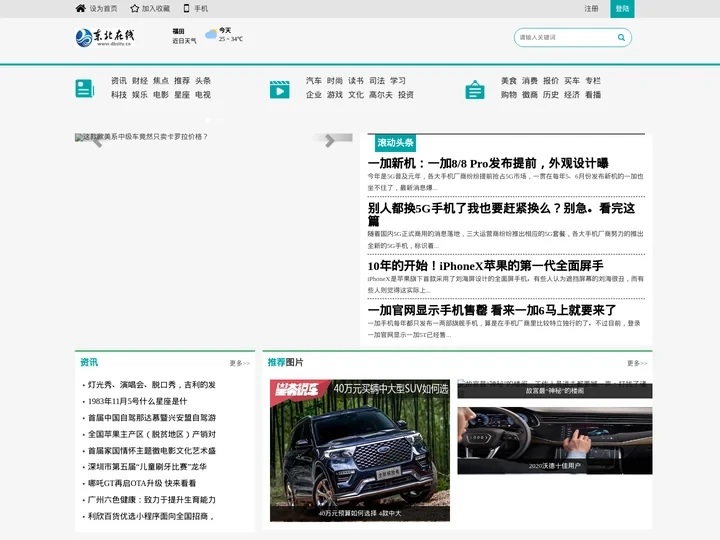This screenshot has width=720, height=540.
Task: Open news item 首届家国情怀主题微电影文化艺术盛
Action: point(152,451)
